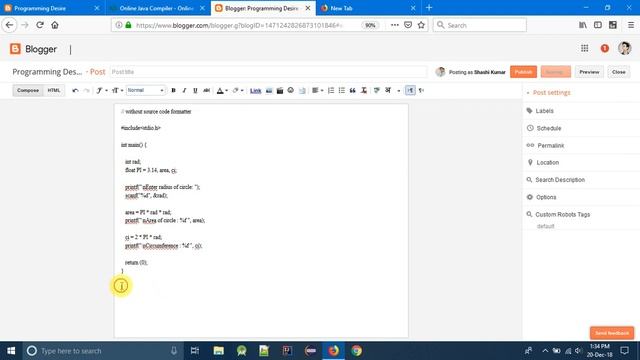The width and height of the screenshot is (640, 360).
Task: Open the Google apps grid
Action: pyautogui.click(x=584, y=49)
